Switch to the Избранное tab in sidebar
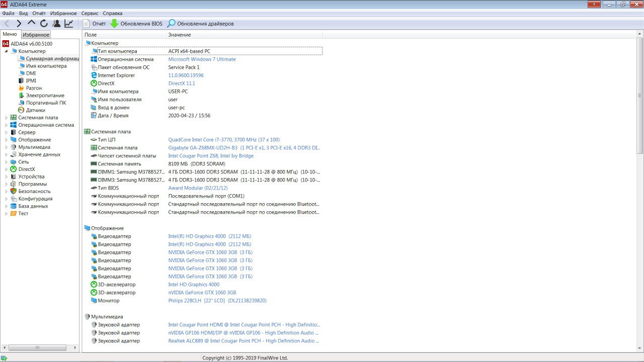Screen dimensions: 644x362 pos(36,35)
